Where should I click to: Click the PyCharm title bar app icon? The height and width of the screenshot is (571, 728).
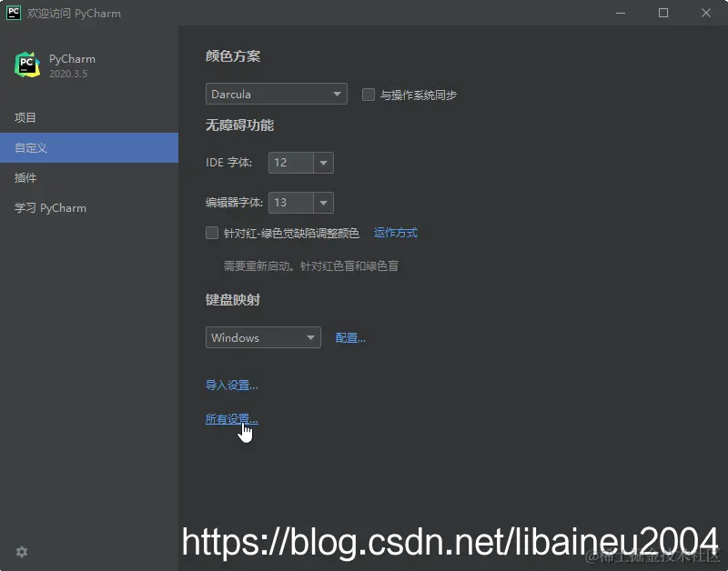[14, 13]
